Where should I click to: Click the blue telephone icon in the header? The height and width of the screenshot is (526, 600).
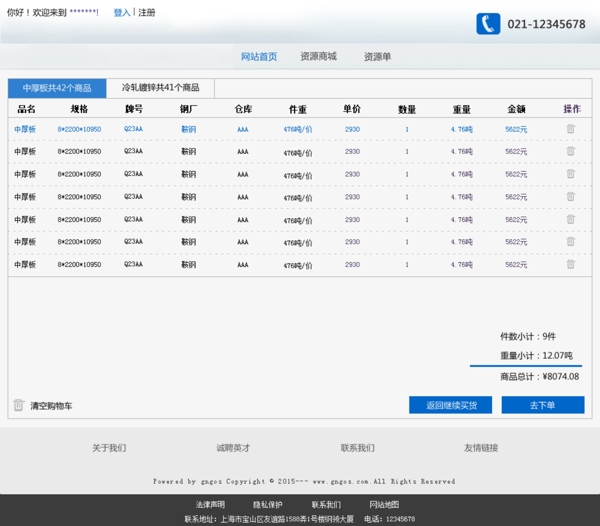(488, 24)
